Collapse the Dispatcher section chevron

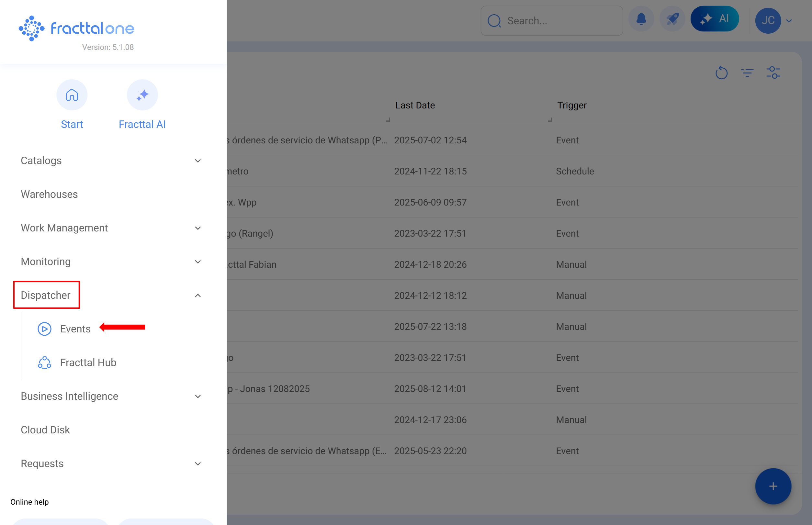click(x=198, y=296)
